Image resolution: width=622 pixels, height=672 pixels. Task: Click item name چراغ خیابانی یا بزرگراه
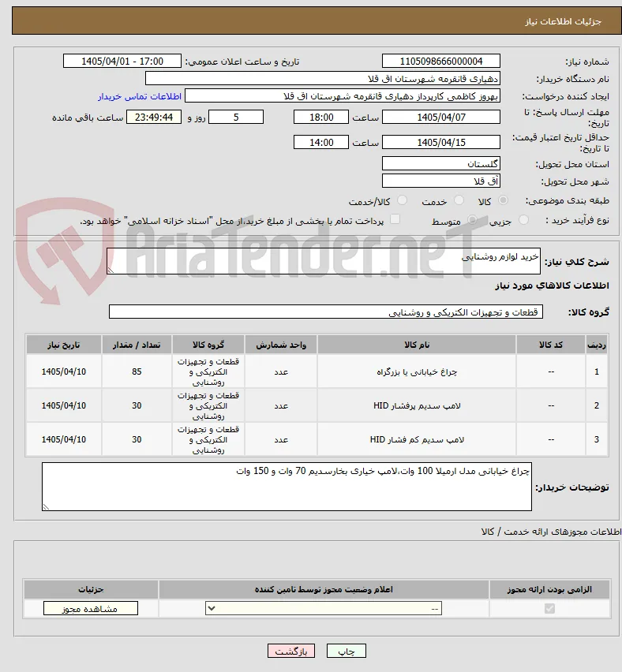pos(417,372)
